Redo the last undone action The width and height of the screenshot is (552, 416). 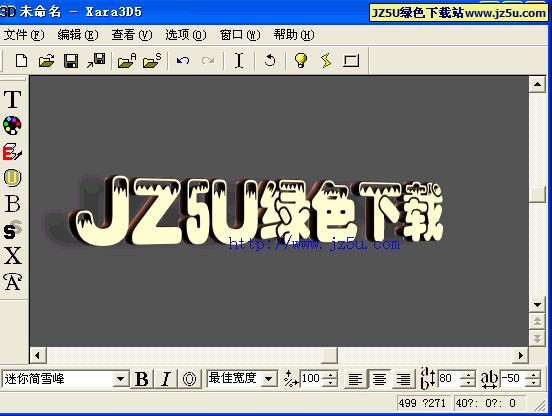(x=208, y=61)
